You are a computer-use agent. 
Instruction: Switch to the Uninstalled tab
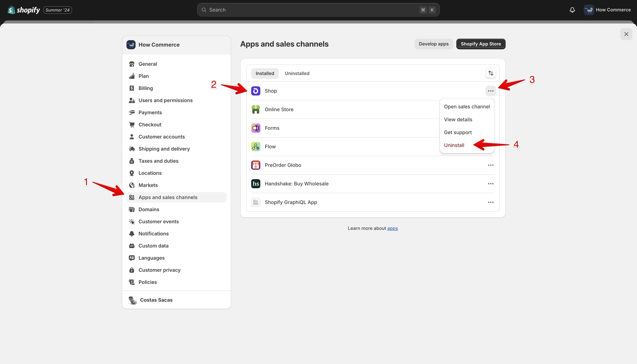point(297,73)
